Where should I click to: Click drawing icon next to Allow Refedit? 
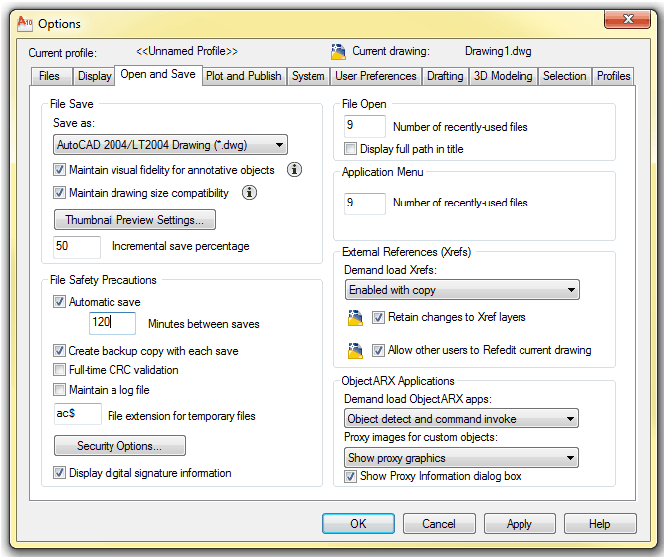point(354,351)
